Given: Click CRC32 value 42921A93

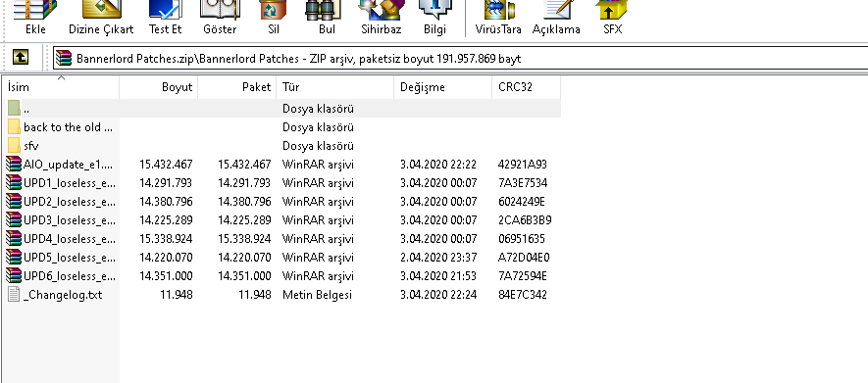Looking at the screenshot, I should point(523,165).
